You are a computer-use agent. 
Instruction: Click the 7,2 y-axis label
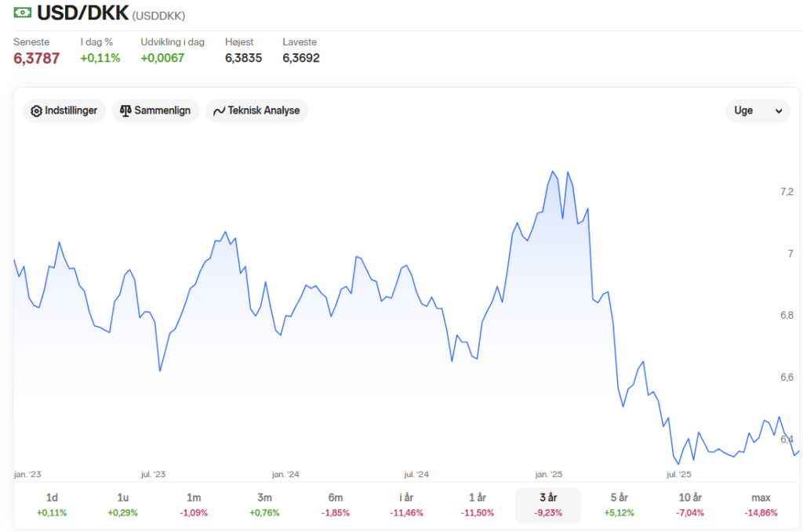(x=787, y=192)
